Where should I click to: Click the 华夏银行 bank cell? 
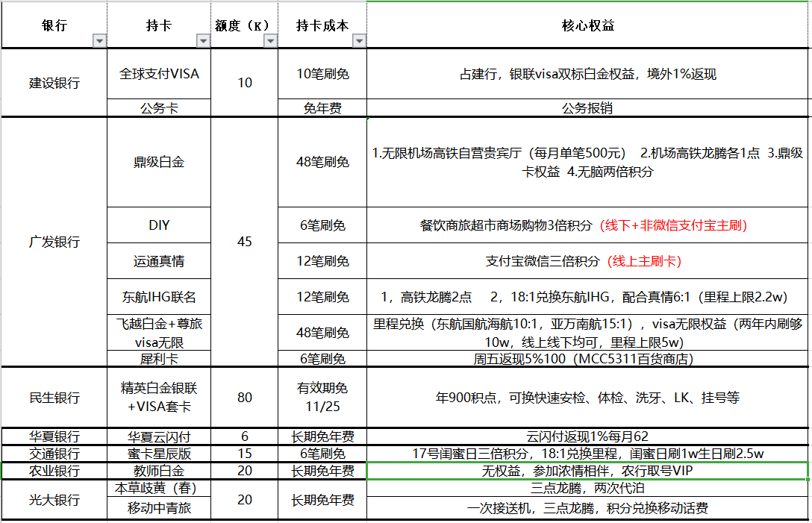[54, 436]
